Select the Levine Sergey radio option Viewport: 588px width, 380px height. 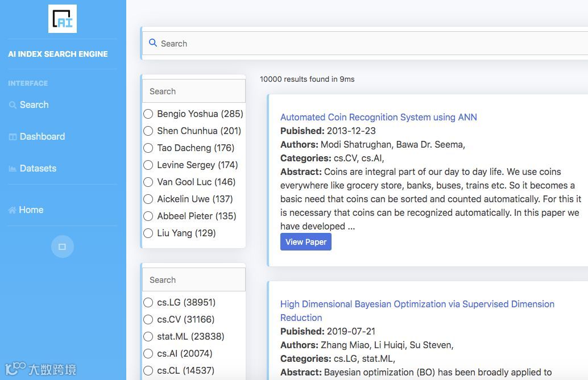tap(148, 165)
